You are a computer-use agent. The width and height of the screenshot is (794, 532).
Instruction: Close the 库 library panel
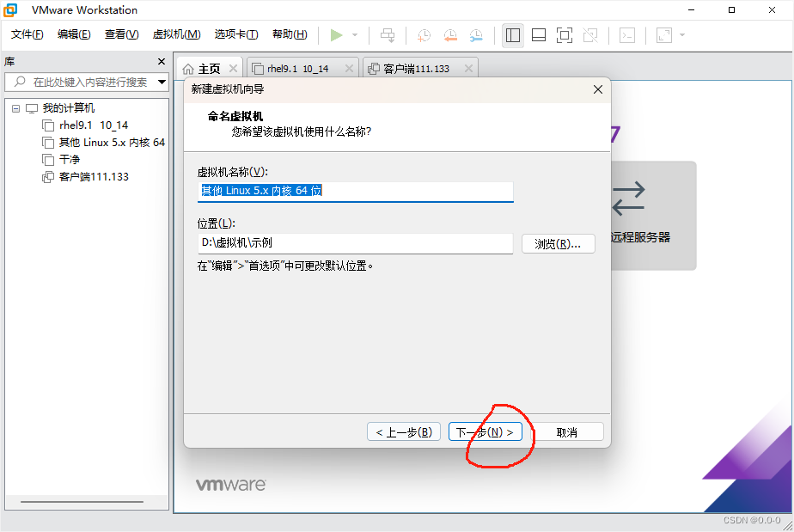tap(162, 61)
